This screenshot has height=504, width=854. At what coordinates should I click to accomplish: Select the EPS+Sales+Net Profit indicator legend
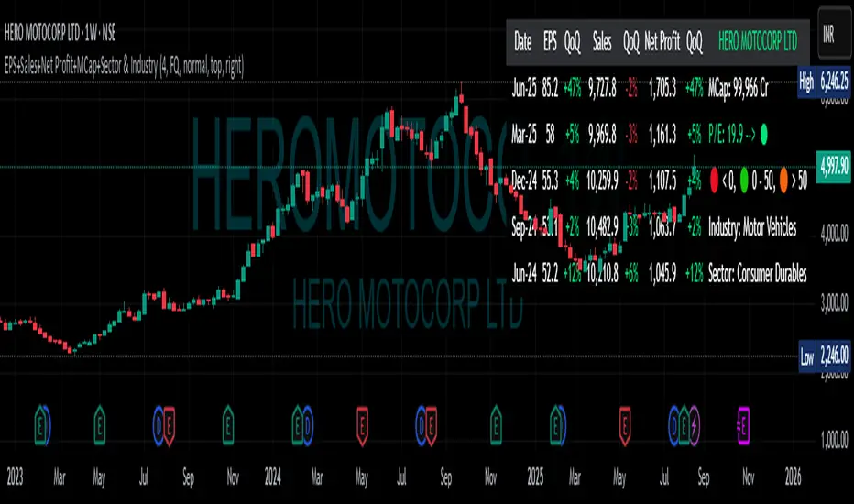(125, 66)
